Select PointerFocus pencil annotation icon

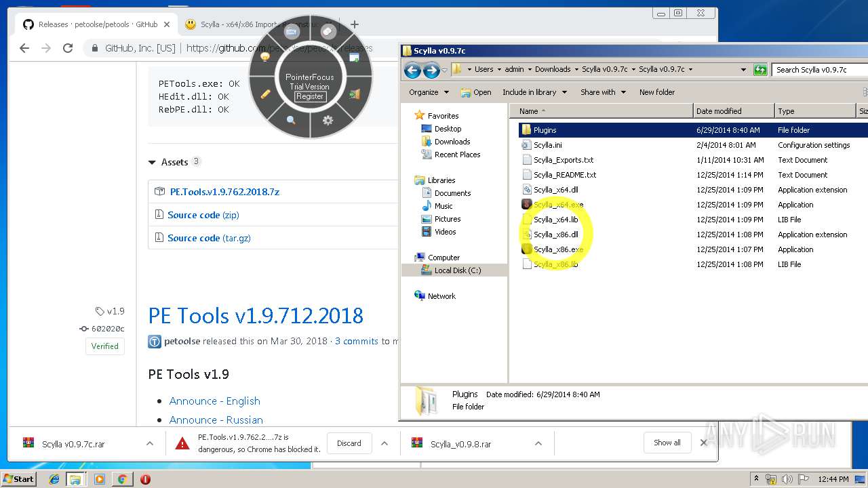click(x=265, y=94)
